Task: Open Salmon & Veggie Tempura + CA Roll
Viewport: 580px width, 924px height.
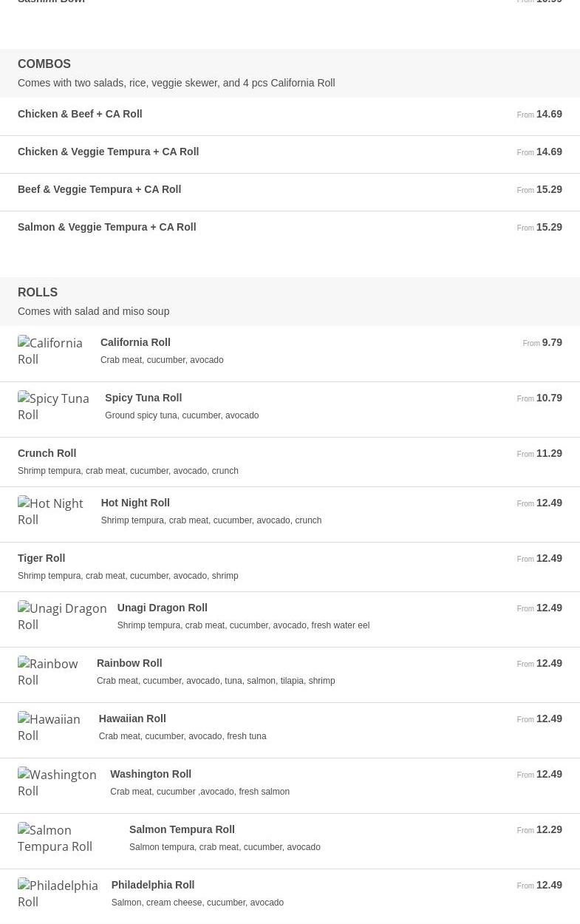Action: pos(106,228)
